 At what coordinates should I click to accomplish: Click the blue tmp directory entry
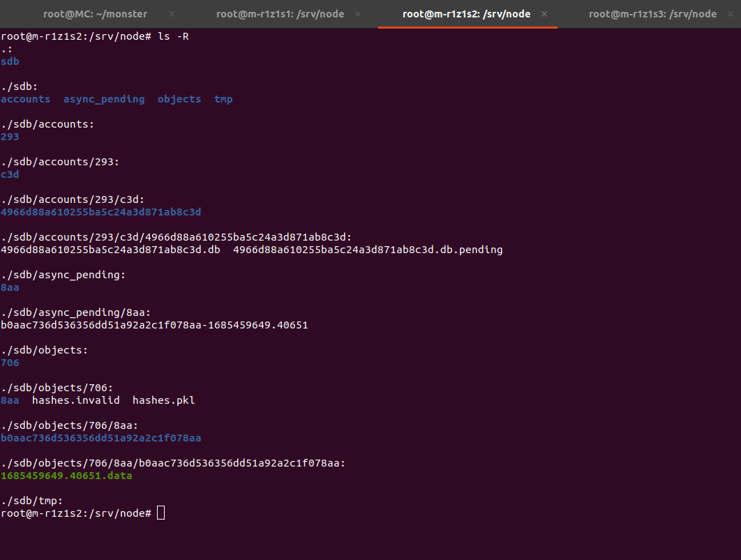pos(223,99)
